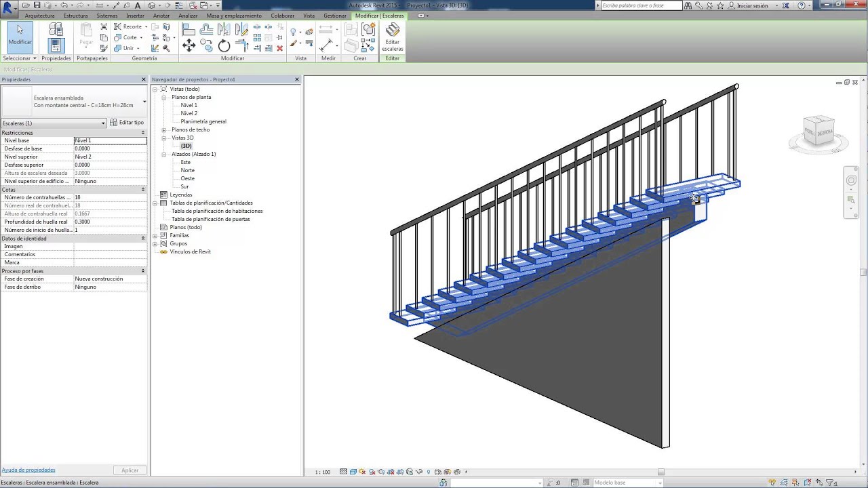
Task: Activate the Rotate tool icon
Action: click(x=224, y=45)
